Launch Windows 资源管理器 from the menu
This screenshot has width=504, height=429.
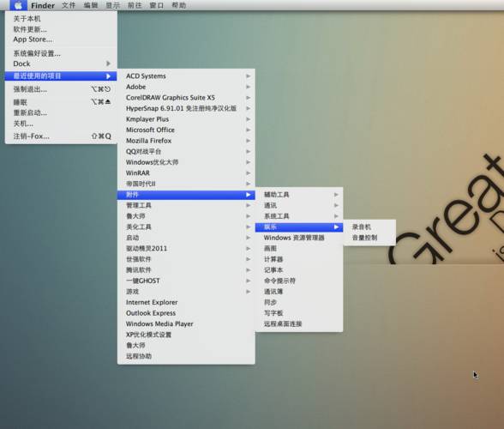(299, 238)
